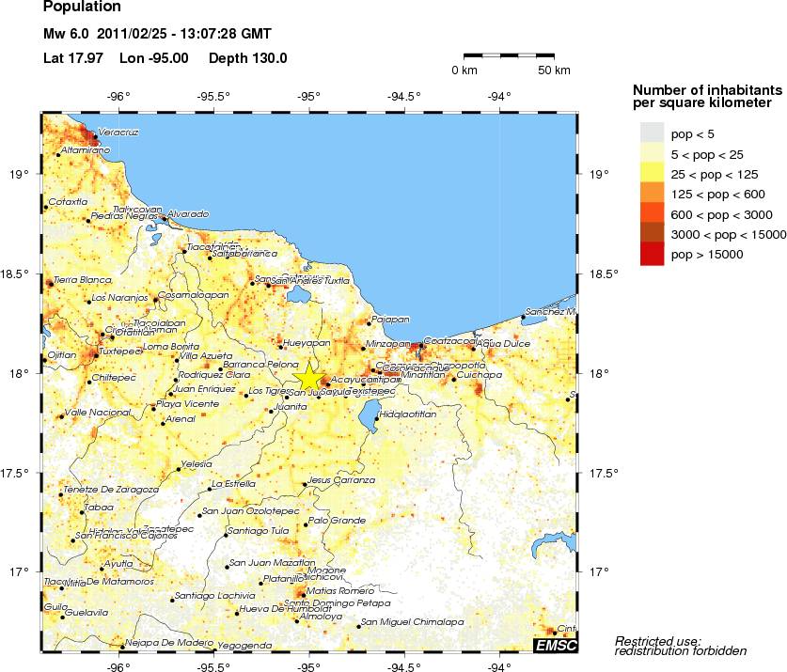Select the '5 < pop < 25' swatch
The image size is (787, 672).
[653, 152]
